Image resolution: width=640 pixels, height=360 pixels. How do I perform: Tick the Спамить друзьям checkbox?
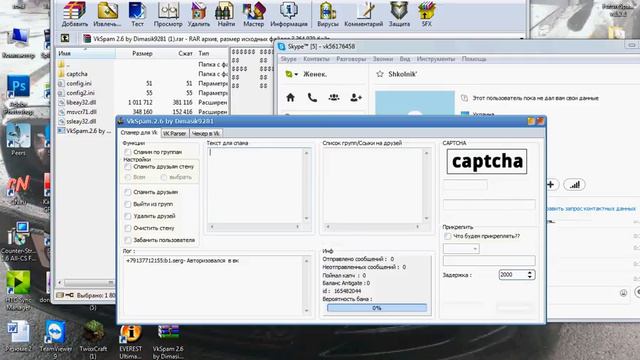click(x=128, y=192)
